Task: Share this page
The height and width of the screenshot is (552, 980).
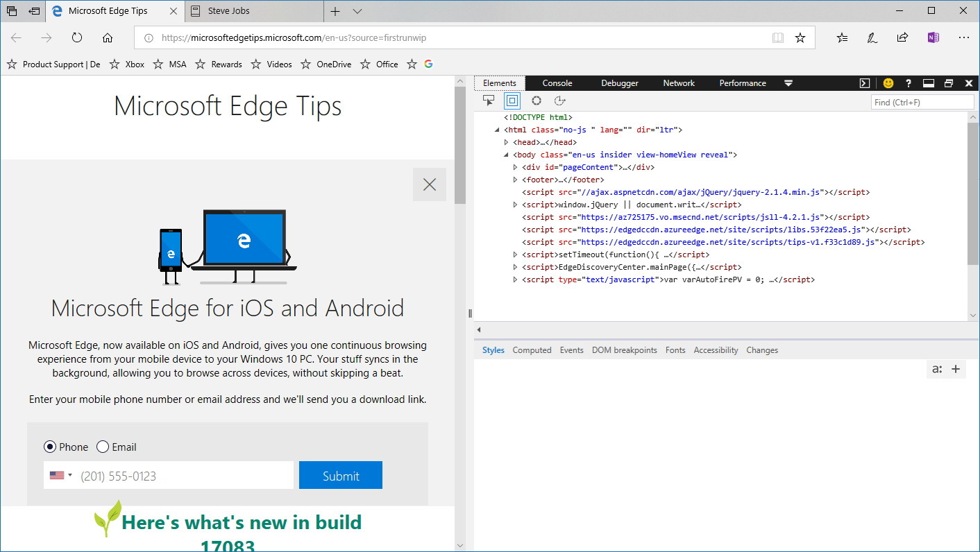Action: click(x=902, y=37)
